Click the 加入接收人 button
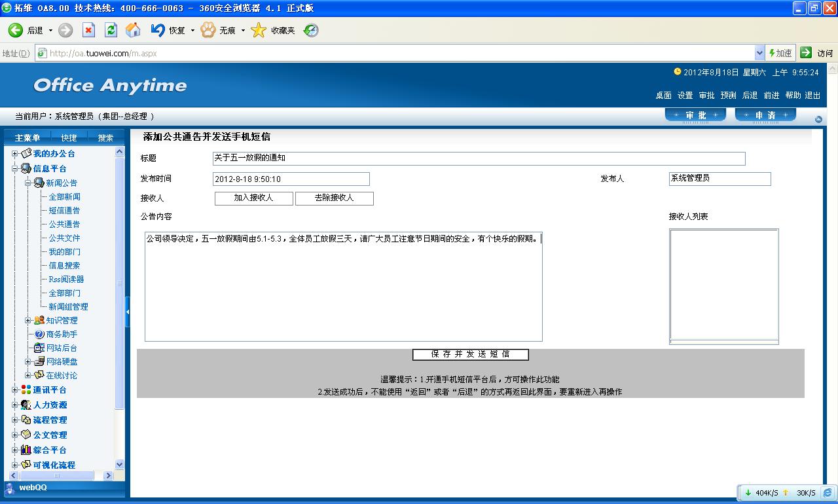 [253, 198]
